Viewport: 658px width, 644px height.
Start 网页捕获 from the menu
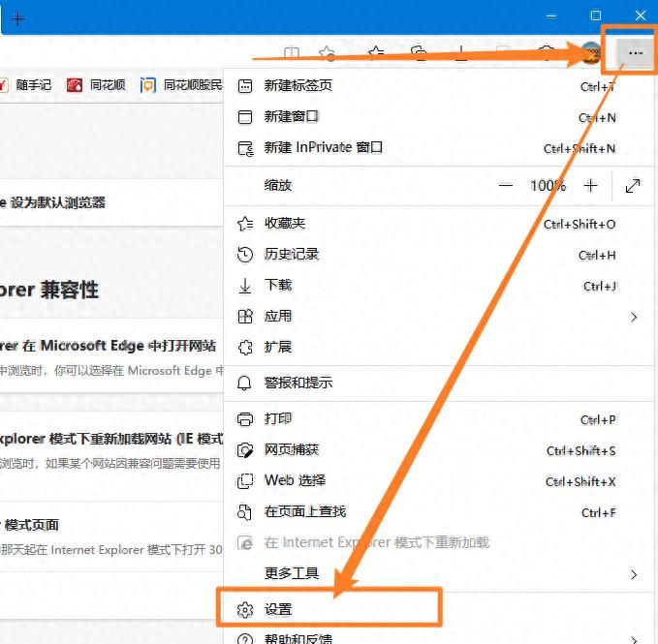click(437, 450)
